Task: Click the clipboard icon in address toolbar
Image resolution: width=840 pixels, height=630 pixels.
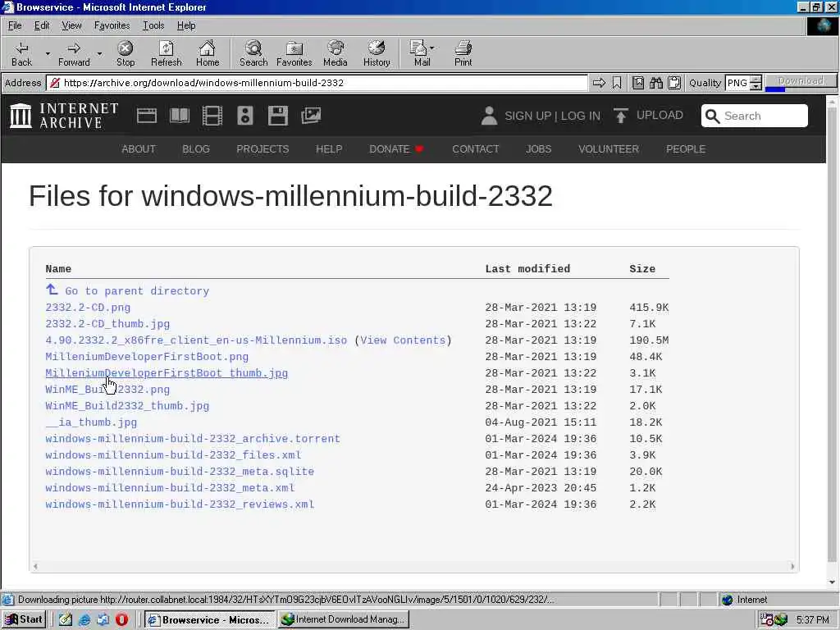Action: (x=674, y=83)
